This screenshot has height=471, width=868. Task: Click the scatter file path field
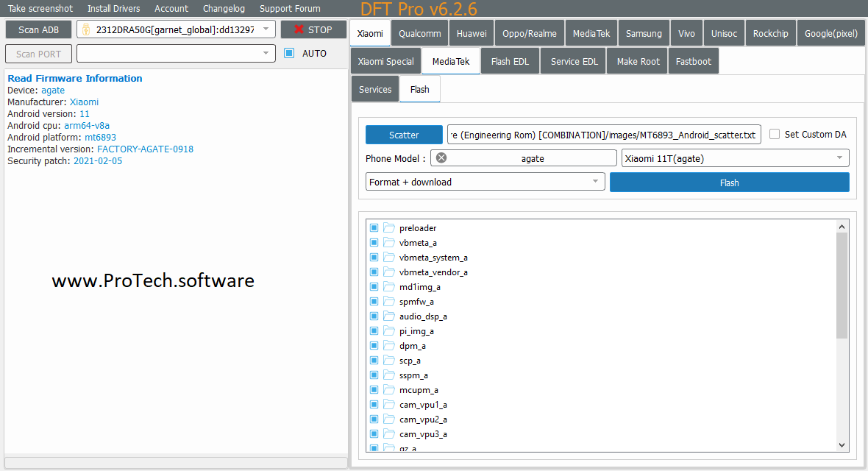[604, 135]
